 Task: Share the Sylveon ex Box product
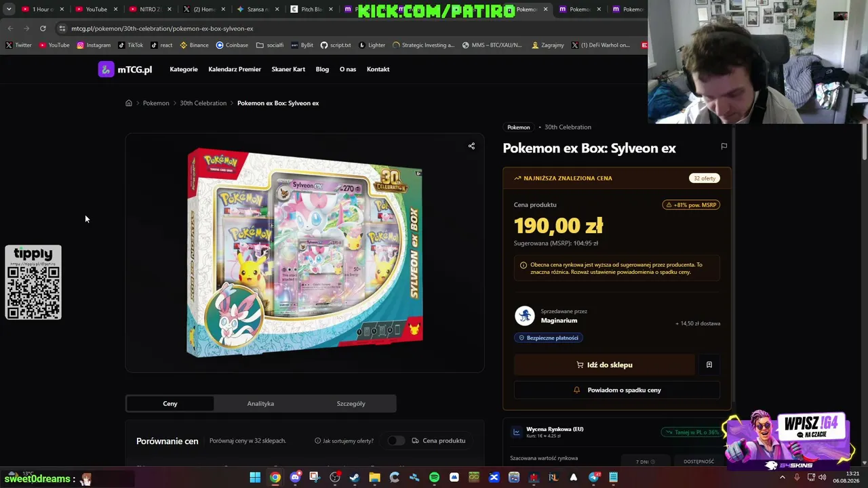pyautogui.click(x=471, y=146)
